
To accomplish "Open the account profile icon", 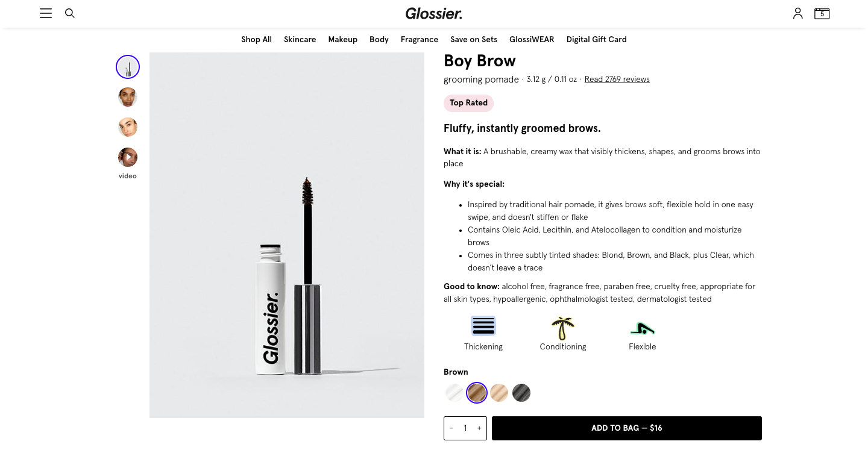I will click(x=797, y=13).
